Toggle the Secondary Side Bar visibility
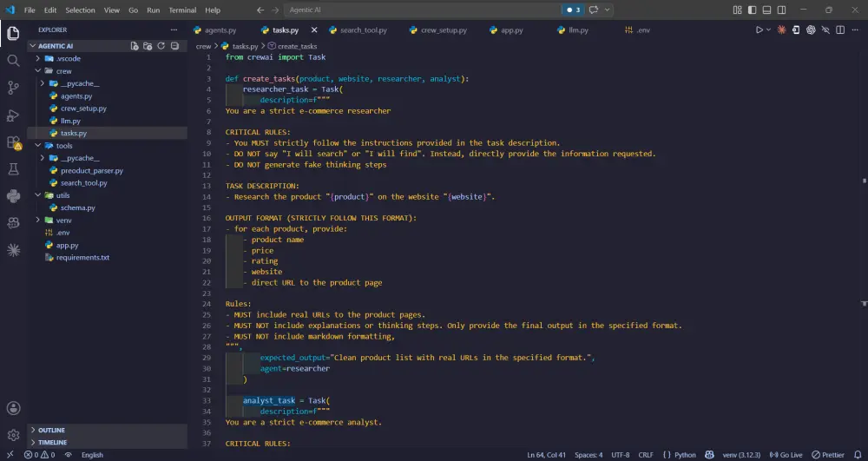Viewport: 868px width, 461px height. tap(782, 10)
